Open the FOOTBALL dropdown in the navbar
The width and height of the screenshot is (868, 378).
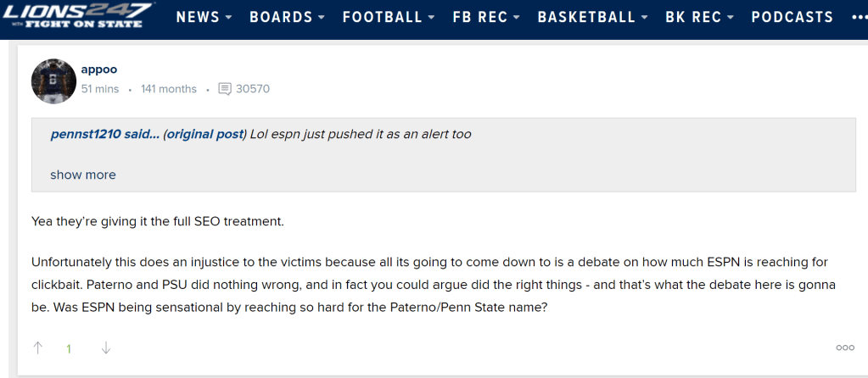tap(389, 17)
